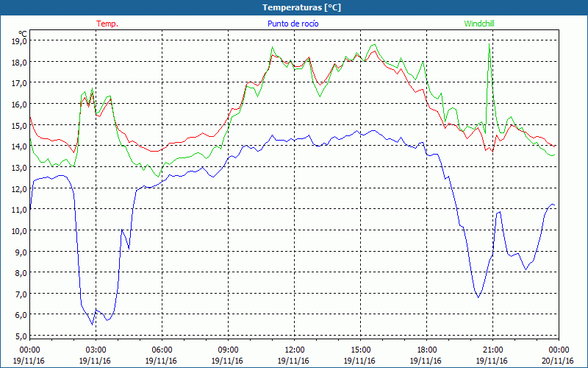Click the 17,0 y-axis value

point(19,83)
